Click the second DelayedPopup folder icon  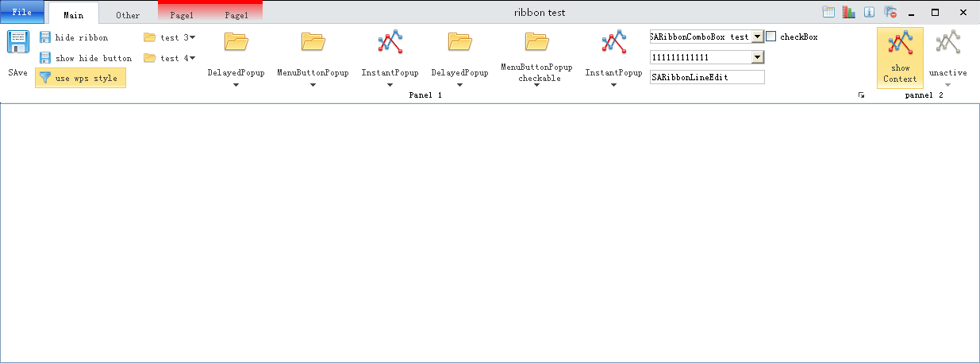459,43
